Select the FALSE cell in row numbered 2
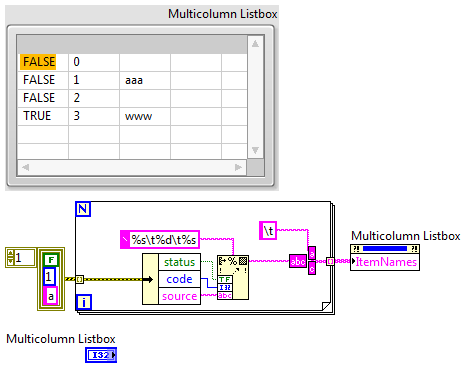 (x=43, y=98)
